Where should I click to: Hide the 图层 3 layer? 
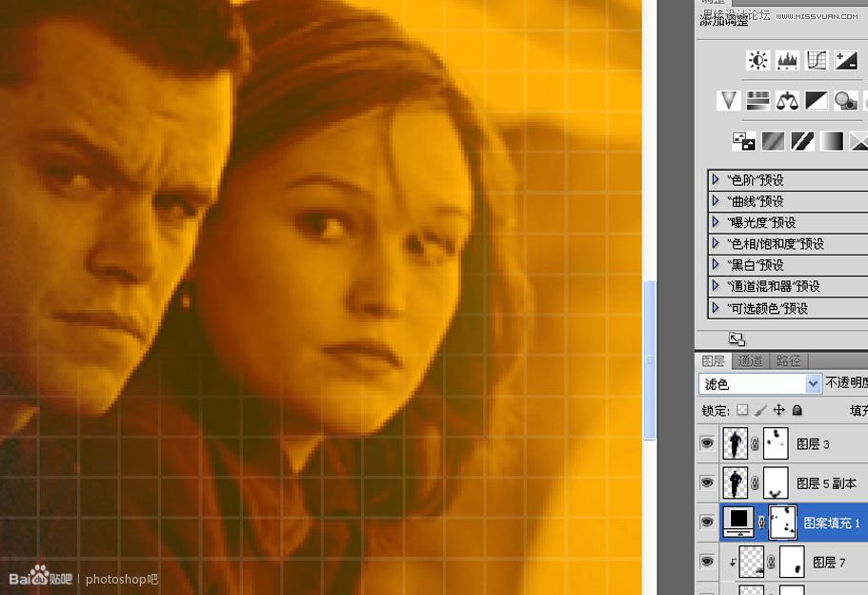click(x=706, y=443)
